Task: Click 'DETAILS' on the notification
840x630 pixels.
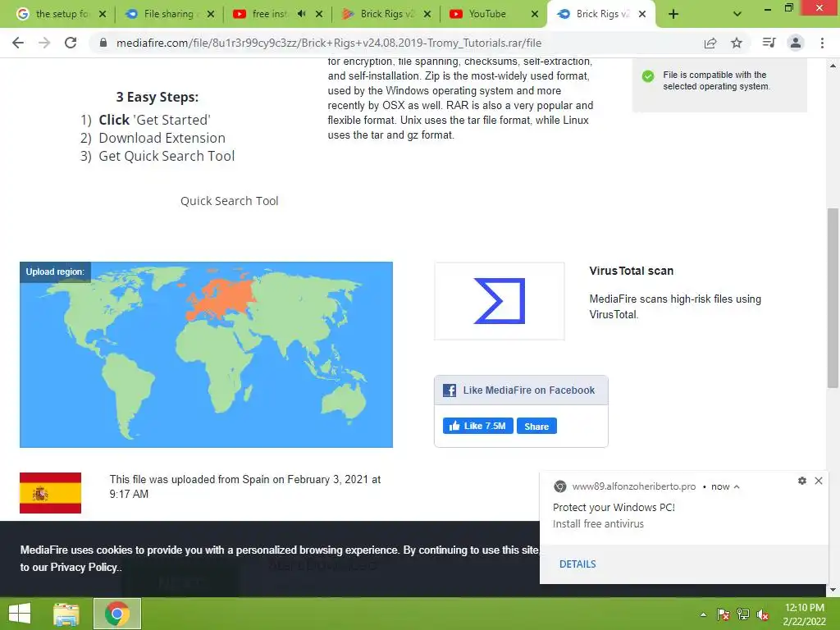Action: pyautogui.click(x=577, y=564)
